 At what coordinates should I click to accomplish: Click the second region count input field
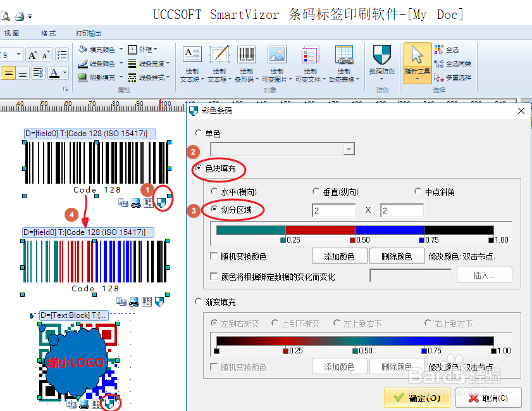[x=402, y=210]
